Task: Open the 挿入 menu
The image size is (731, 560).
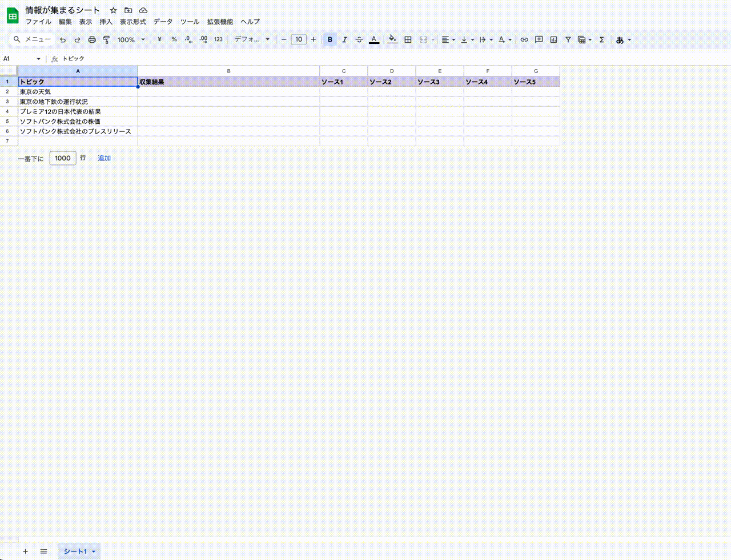Action: tap(106, 22)
